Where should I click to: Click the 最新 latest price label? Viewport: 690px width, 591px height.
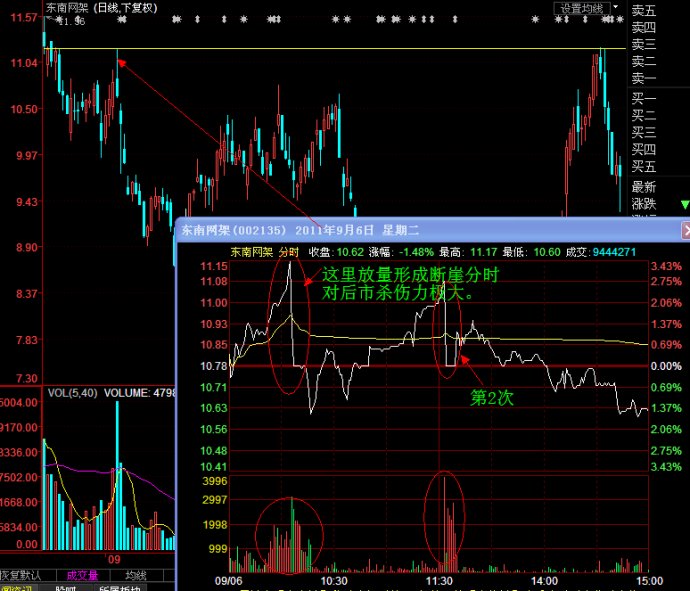[x=644, y=187]
